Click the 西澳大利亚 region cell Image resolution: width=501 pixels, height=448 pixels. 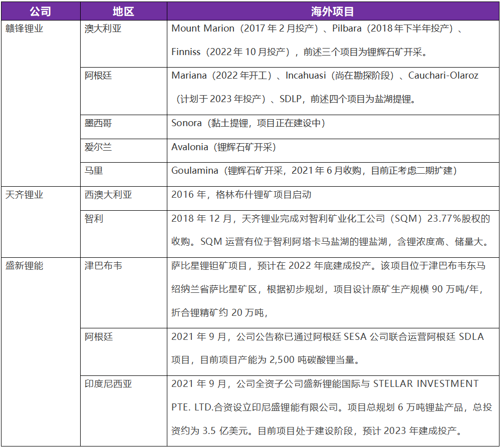(x=123, y=198)
